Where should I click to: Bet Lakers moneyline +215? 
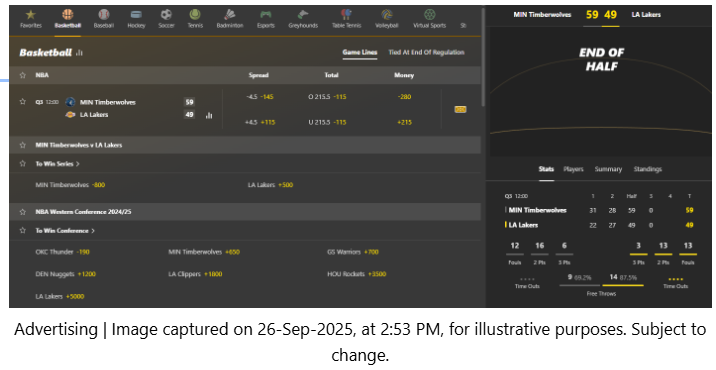(404, 122)
